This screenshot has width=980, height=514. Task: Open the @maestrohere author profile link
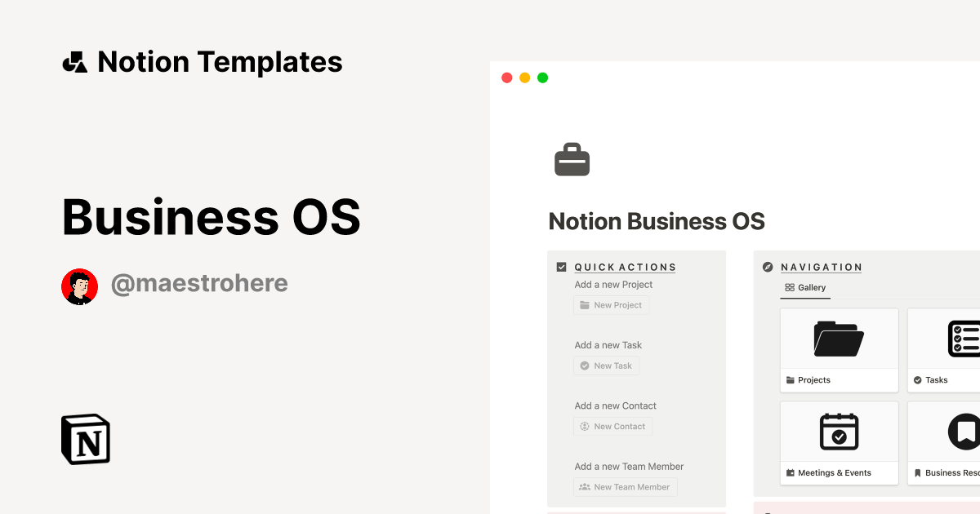pos(199,283)
